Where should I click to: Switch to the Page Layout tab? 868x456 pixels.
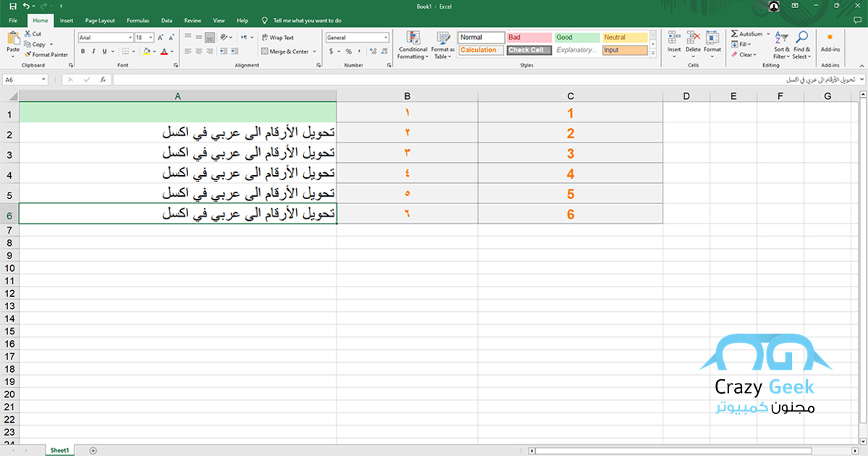[100, 21]
